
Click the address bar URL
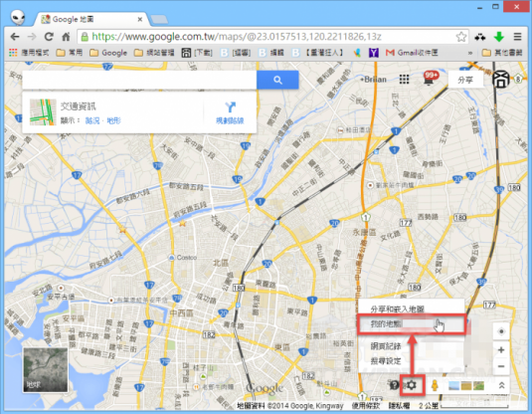(237, 37)
